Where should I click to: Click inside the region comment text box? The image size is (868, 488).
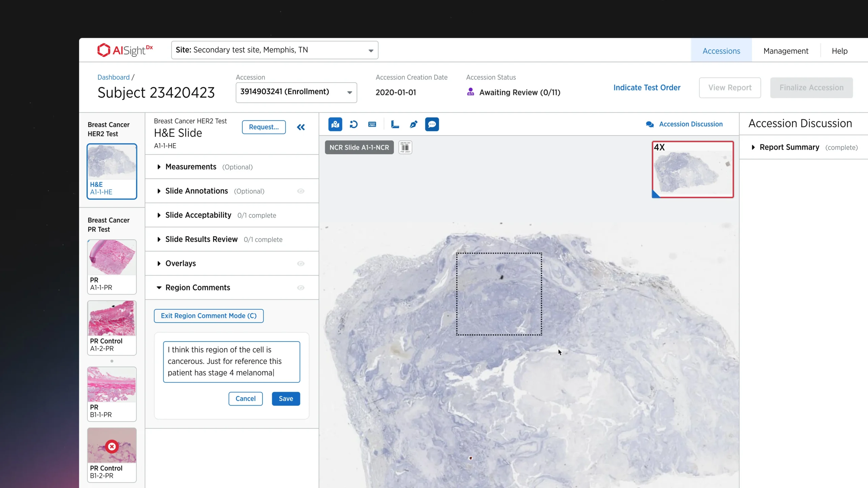pyautogui.click(x=232, y=362)
